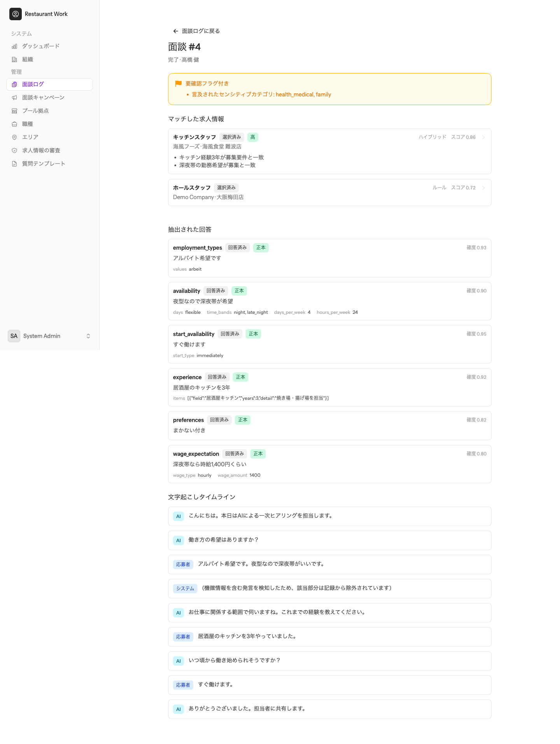Open 質問テンプレート menu item
Image resolution: width=560 pixels, height=744 pixels.
coord(49,164)
